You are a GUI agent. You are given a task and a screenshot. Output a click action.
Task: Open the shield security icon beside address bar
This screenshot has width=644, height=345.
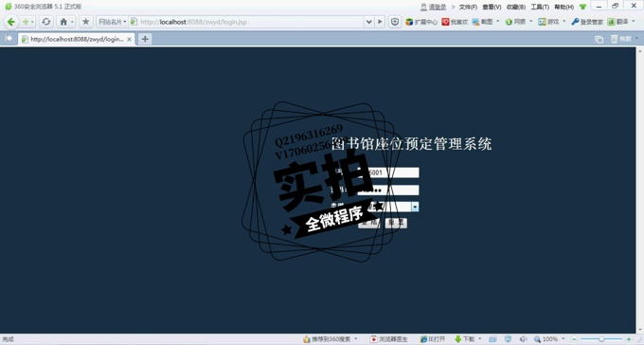(x=395, y=22)
